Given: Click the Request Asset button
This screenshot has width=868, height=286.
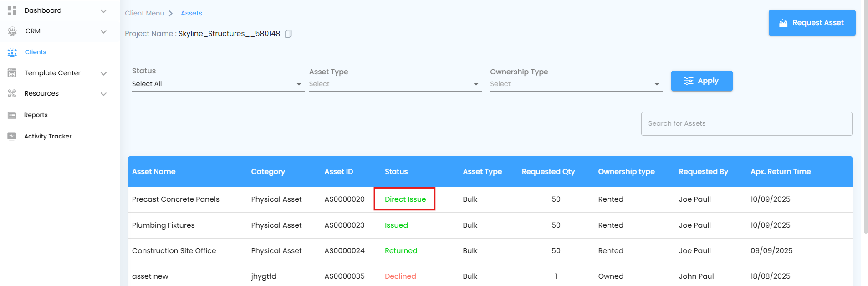Looking at the screenshot, I should point(812,23).
